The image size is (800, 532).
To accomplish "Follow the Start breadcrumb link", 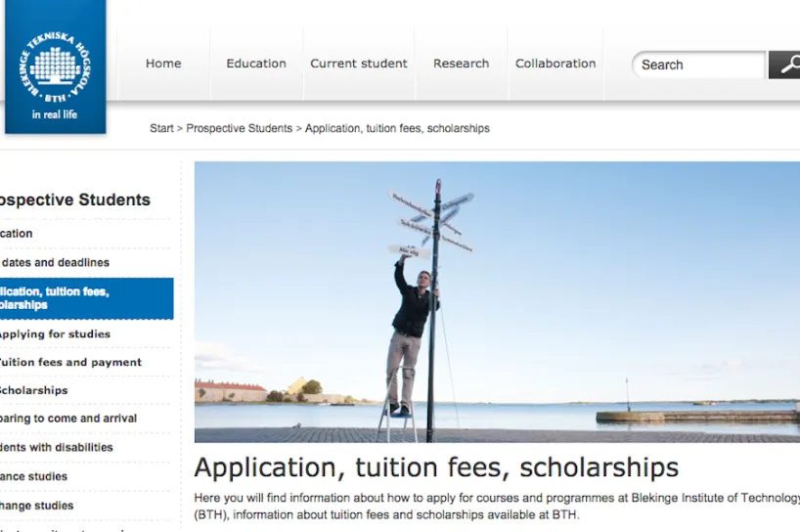I will [x=161, y=128].
